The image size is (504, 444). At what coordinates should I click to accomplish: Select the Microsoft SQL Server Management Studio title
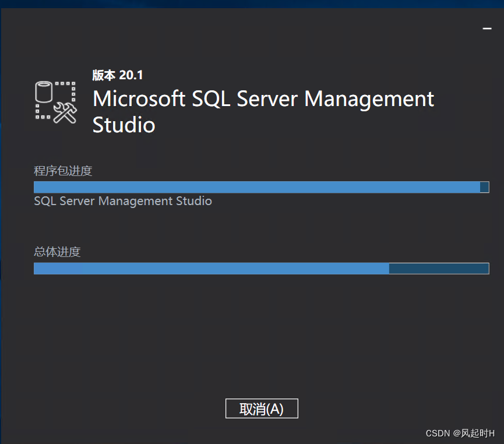tap(263, 111)
